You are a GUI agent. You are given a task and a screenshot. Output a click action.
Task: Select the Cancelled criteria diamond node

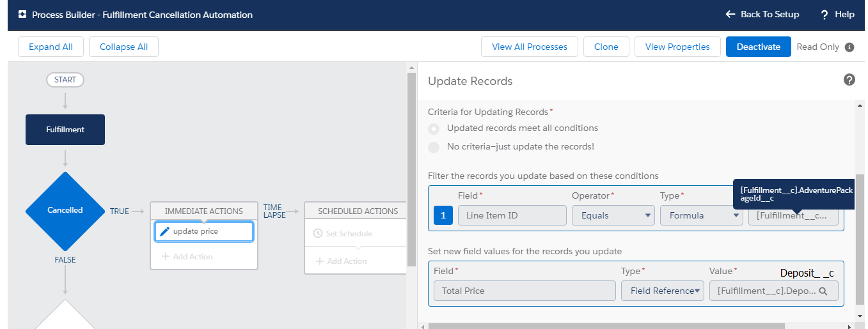(65, 210)
